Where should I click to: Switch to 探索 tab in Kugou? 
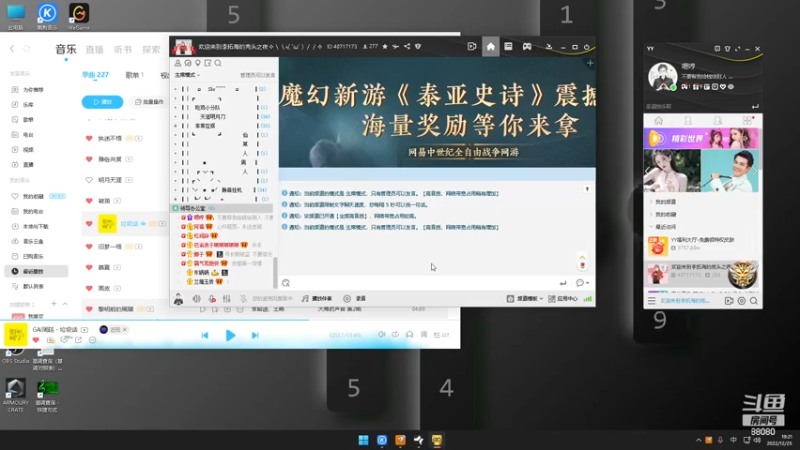point(151,49)
